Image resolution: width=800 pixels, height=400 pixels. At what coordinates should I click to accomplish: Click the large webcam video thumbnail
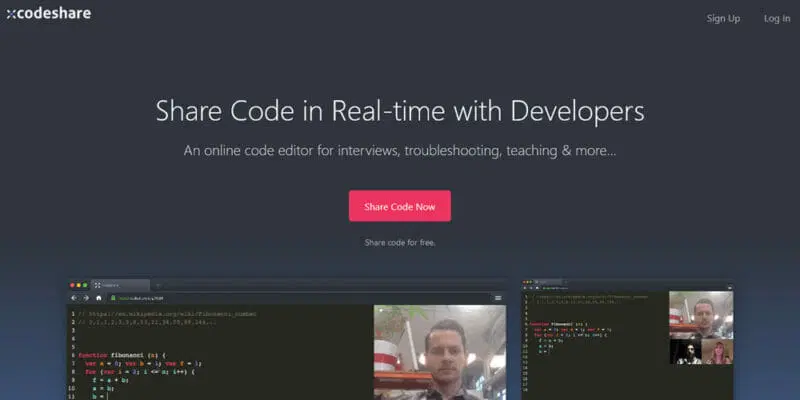tap(440, 353)
